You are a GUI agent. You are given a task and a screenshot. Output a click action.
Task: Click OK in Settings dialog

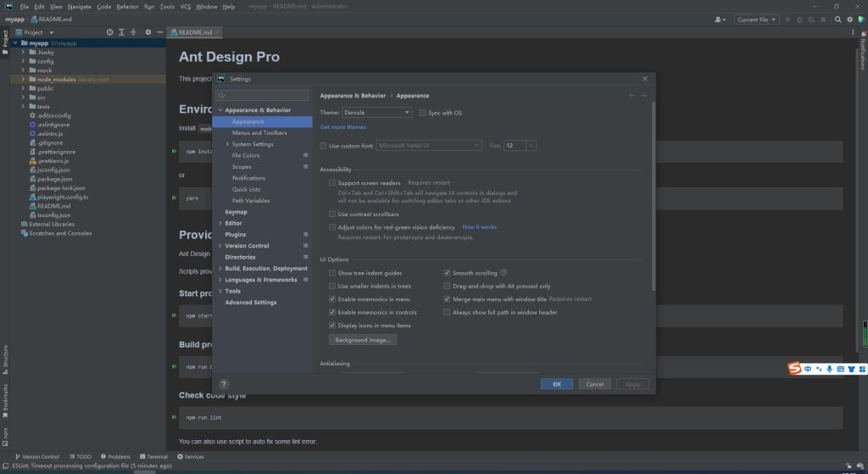click(557, 384)
